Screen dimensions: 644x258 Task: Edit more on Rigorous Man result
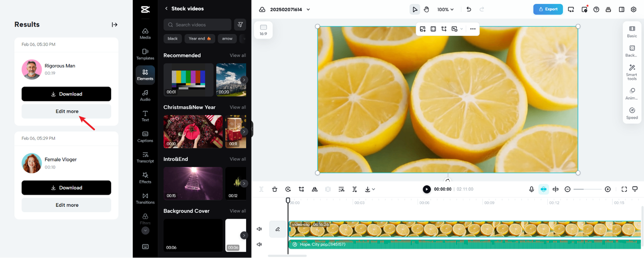[66, 111]
